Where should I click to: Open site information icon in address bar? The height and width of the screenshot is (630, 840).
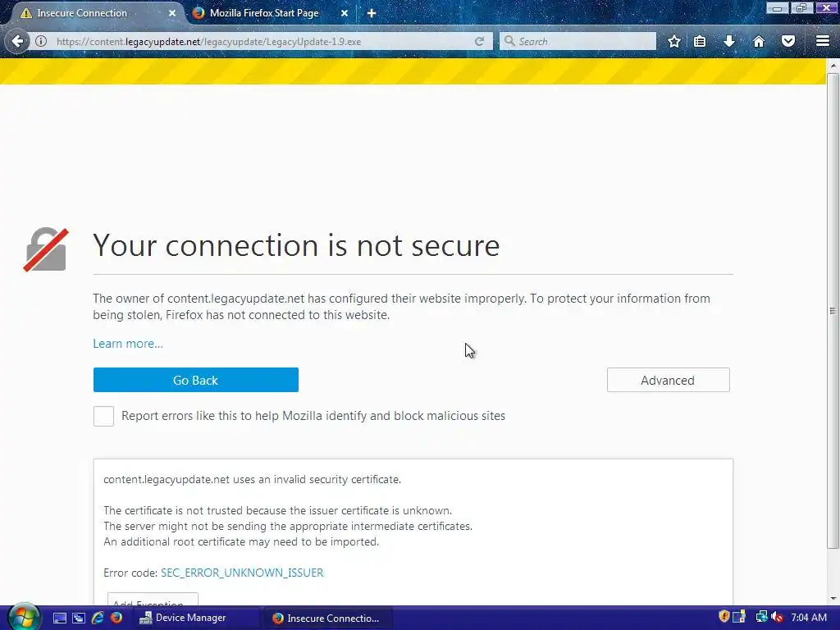[x=41, y=41]
